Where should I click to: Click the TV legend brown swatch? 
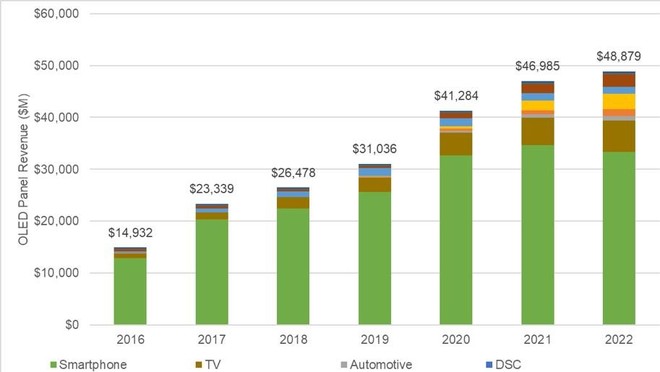199,364
